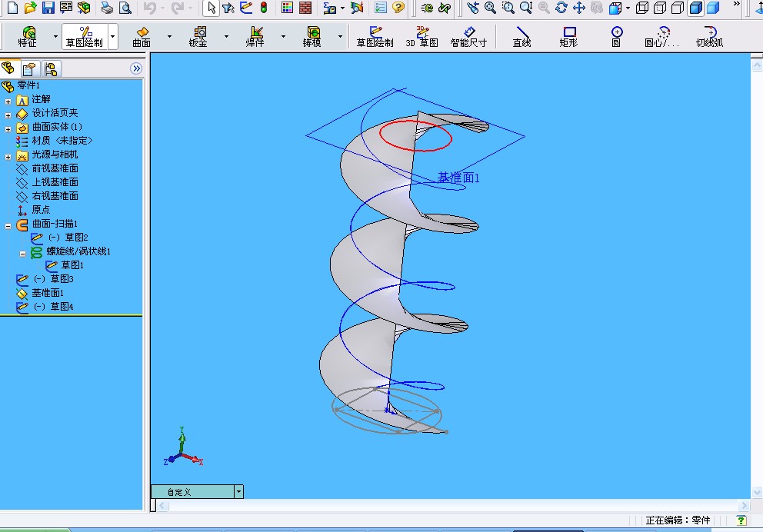Select the 矩形 rectangle sketch tool
The width and height of the screenshot is (763, 532).
(568, 36)
